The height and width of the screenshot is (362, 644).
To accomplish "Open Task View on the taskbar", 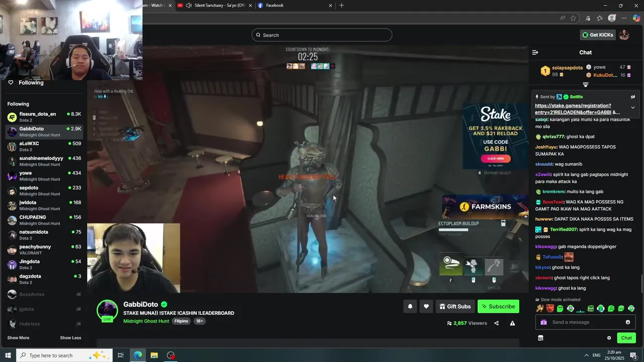I will [x=121, y=355].
